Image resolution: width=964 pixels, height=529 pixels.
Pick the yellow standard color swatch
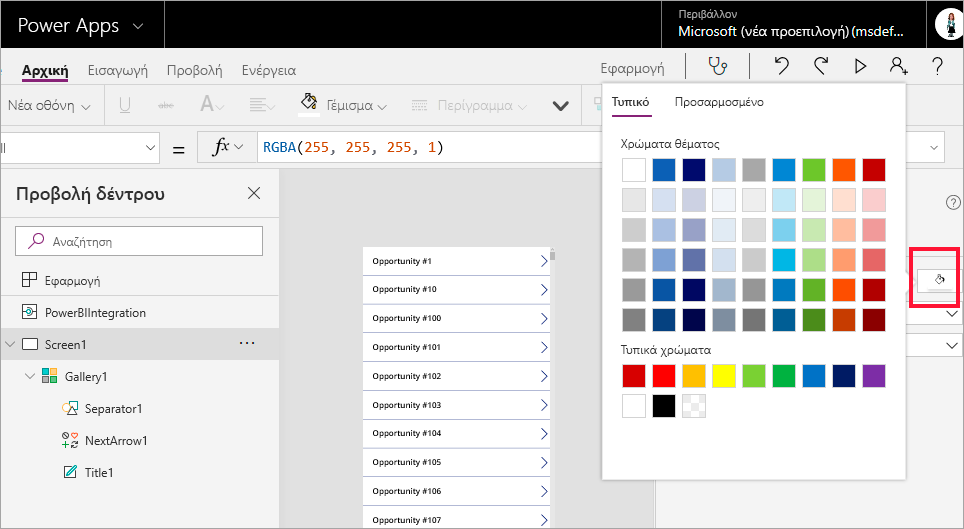coord(725,376)
